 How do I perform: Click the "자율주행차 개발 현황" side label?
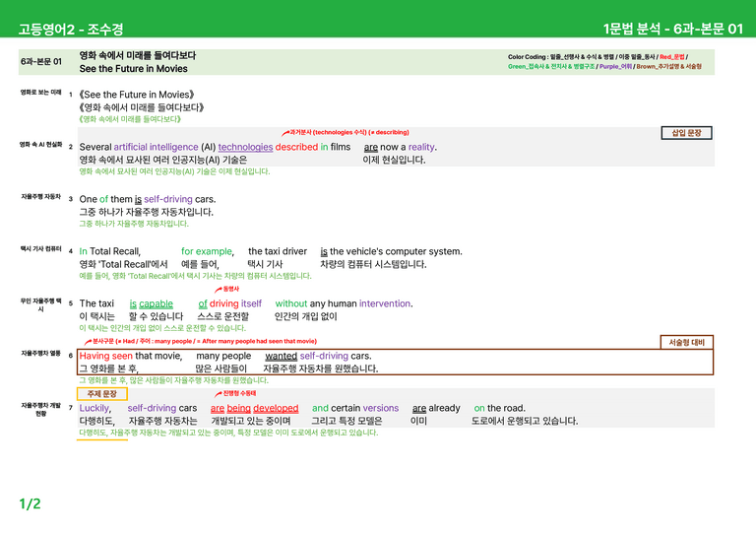(40, 409)
